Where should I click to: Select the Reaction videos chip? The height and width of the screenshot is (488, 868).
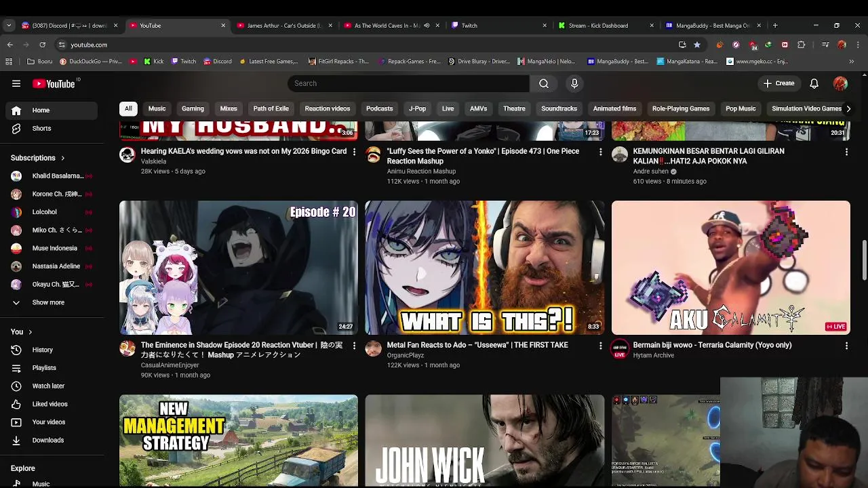click(328, 108)
